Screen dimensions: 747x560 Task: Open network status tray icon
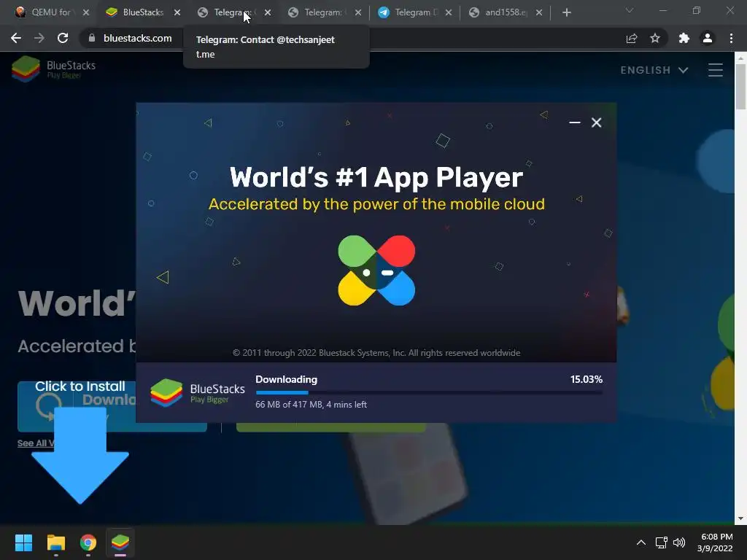661,542
